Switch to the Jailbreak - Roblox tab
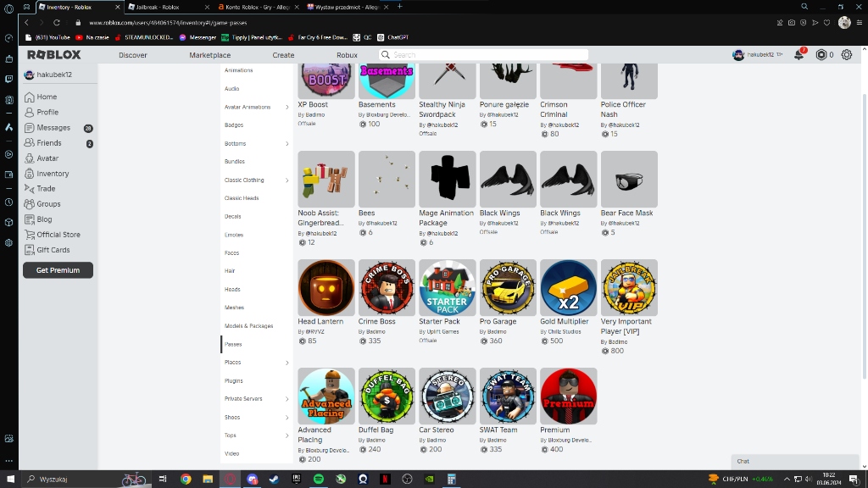The image size is (868, 488). (169, 7)
